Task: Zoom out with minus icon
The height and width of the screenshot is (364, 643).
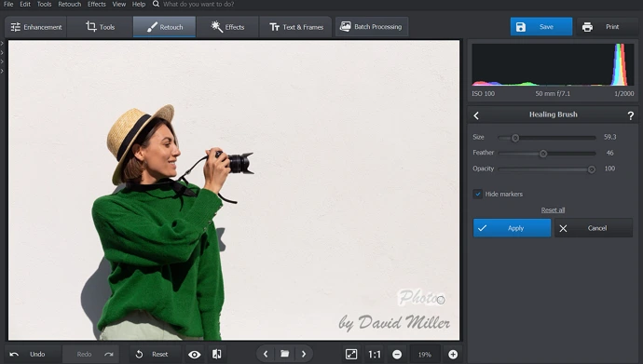Action: [397, 355]
